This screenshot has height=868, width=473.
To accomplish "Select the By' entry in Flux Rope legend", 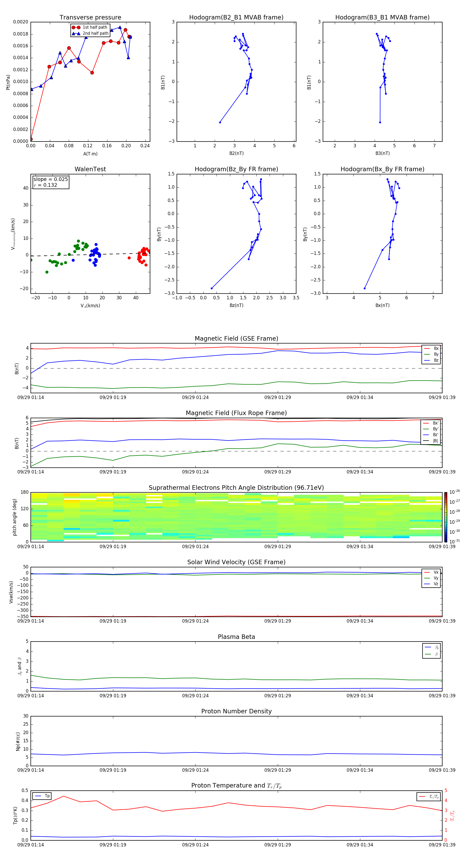I will pos(431,429).
